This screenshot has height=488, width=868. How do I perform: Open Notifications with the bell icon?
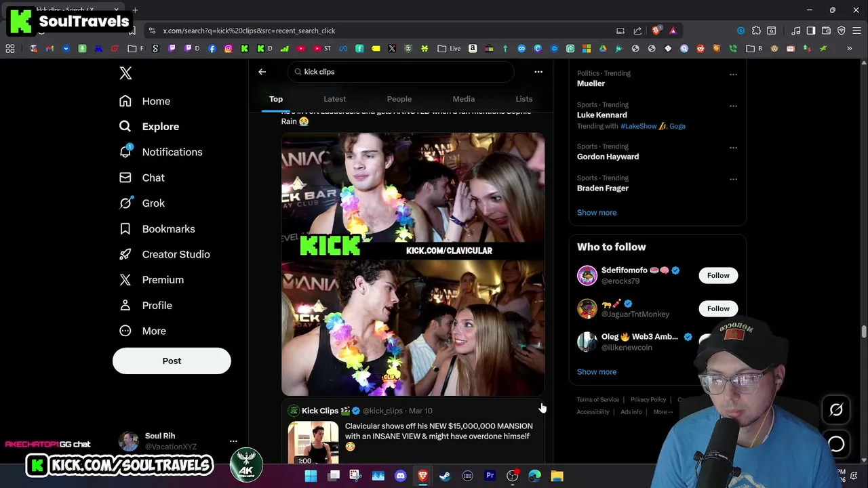(160, 152)
